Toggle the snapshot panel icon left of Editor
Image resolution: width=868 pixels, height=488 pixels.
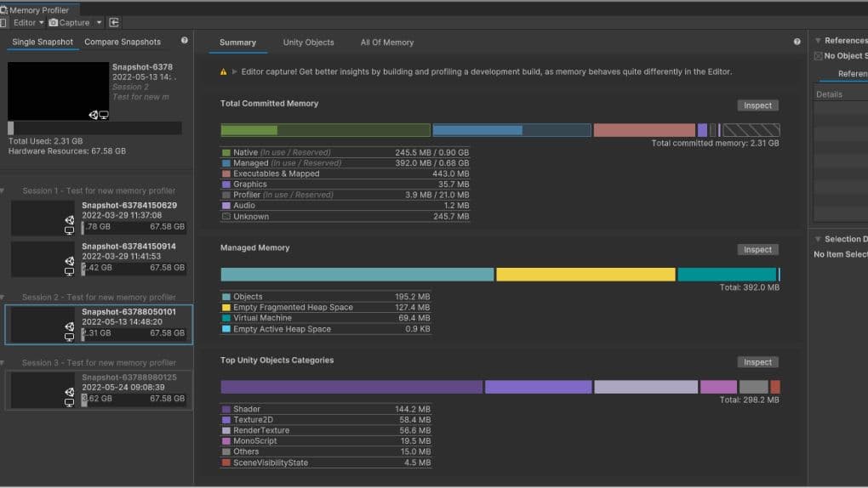3,23
